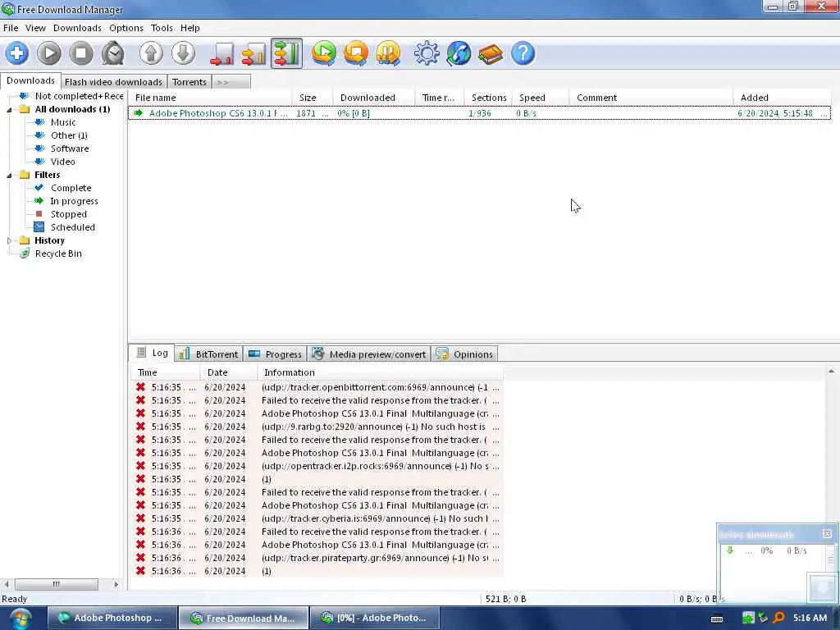840x630 pixels.
Task: Click log entry with tracker.openbittorrent.com
Action: click(317, 387)
